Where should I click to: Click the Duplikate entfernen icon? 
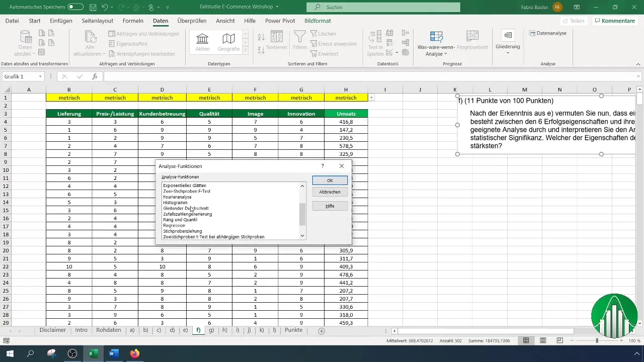(x=389, y=43)
